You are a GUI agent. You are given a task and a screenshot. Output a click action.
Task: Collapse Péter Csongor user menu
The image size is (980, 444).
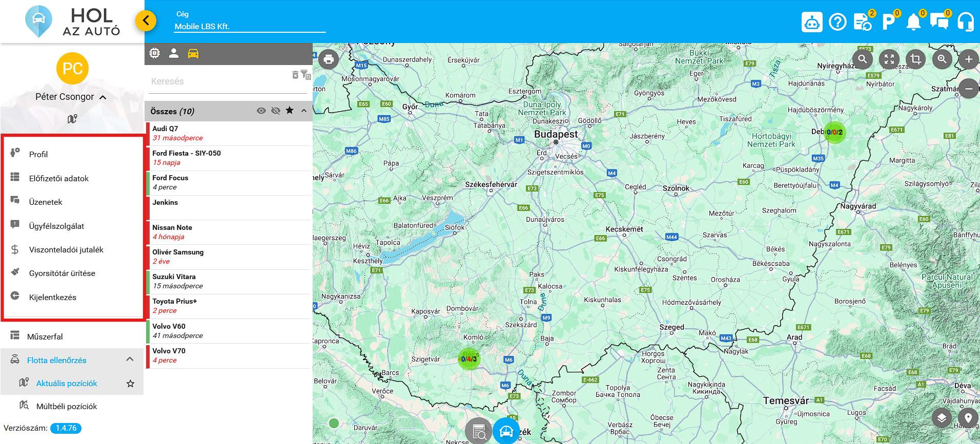click(103, 97)
